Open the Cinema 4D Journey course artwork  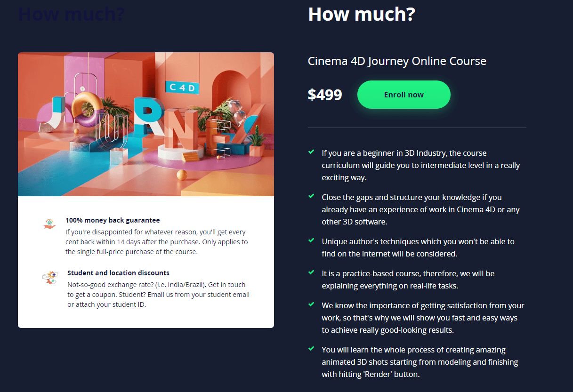(146, 124)
